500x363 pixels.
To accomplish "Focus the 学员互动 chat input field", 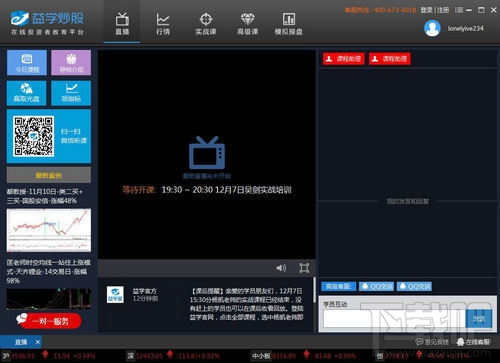I will point(394,319).
